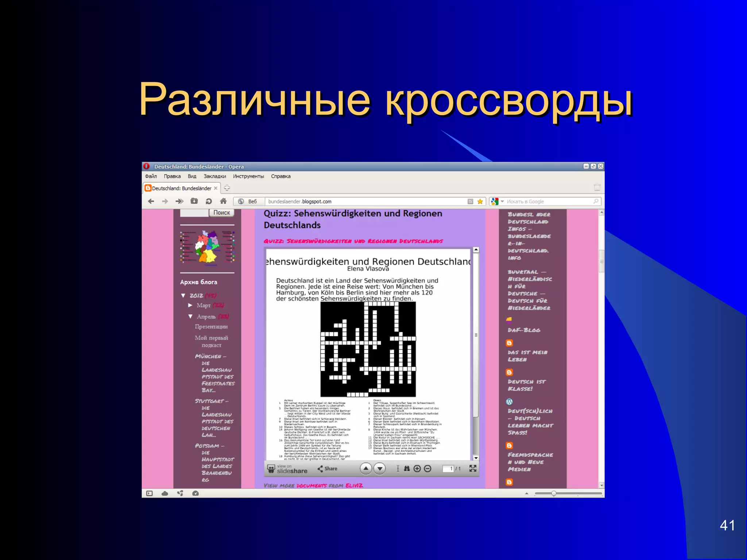Click the address bar with bundeslaender.blogspot.com
Screen dimensions: 747x560
coord(367,201)
